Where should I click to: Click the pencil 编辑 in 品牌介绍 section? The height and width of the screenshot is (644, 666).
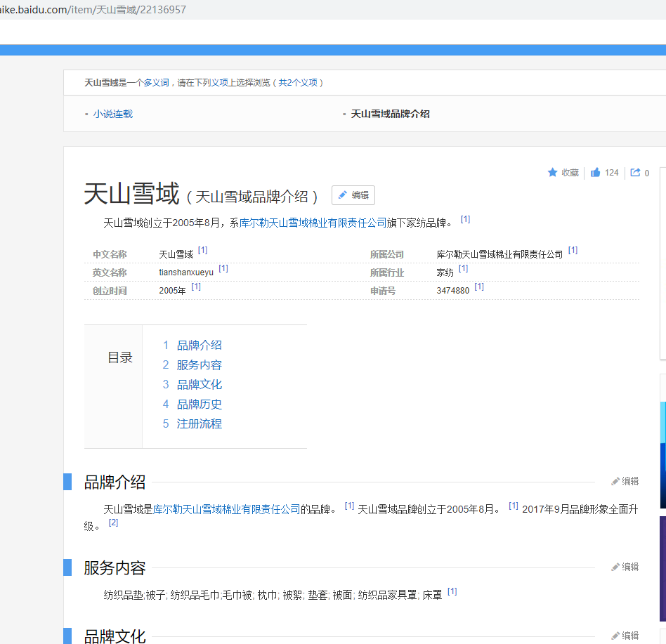pyautogui.click(x=625, y=481)
